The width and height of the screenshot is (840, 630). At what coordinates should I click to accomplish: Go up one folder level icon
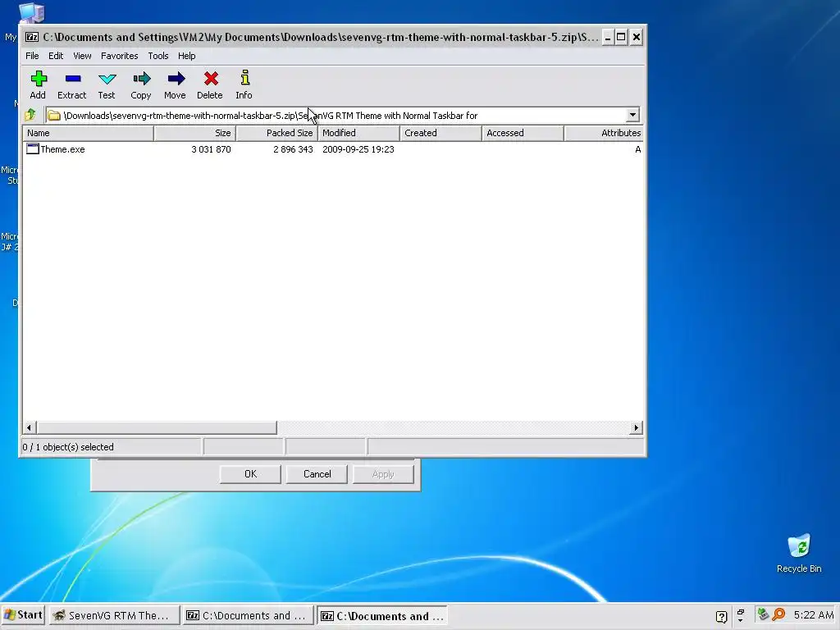[x=30, y=115]
